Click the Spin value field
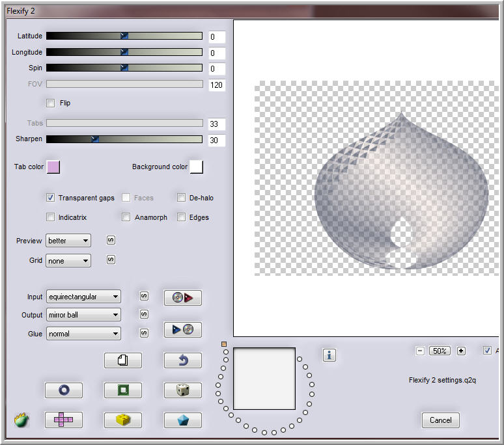Viewport: 504px width, 445px height. (217, 69)
